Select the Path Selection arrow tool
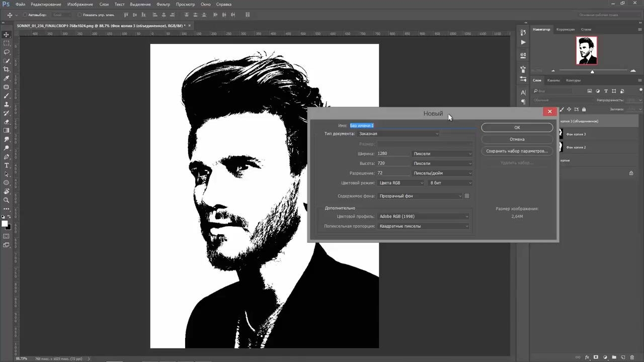 [x=7, y=174]
